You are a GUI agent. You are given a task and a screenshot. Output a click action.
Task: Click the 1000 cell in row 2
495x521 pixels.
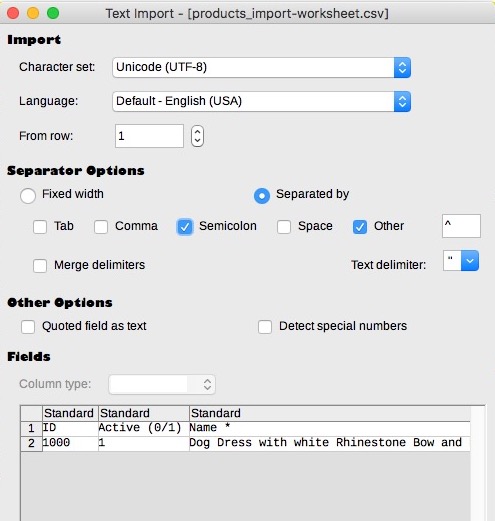click(70, 443)
